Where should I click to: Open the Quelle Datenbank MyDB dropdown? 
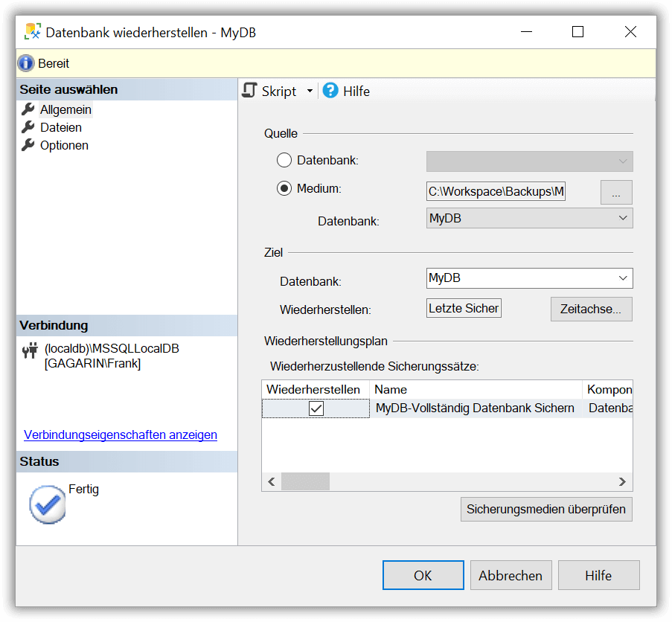tap(529, 218)
